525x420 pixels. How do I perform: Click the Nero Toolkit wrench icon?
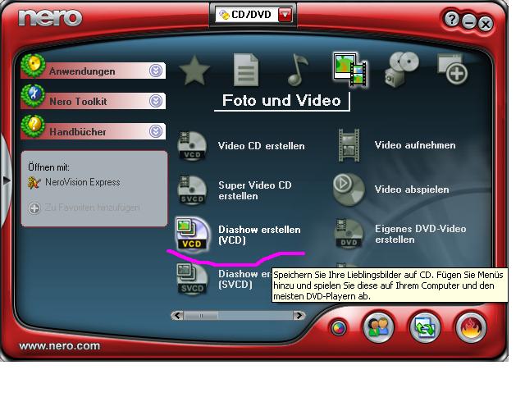coord(33,96)
